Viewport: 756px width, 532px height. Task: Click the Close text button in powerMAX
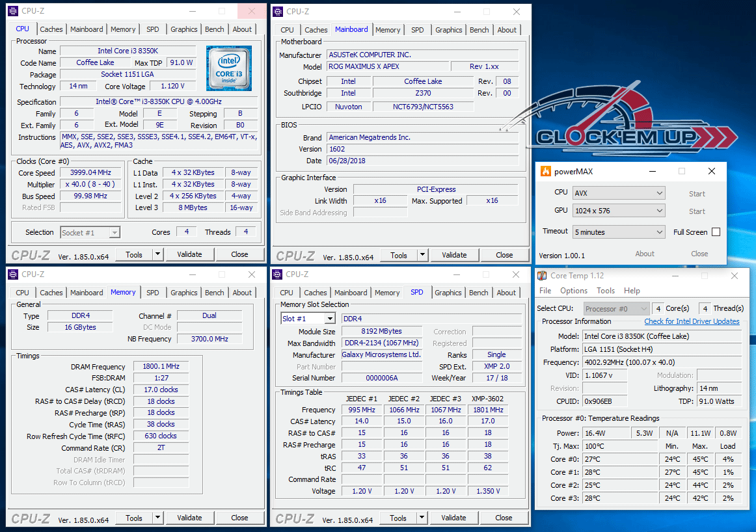pos(699,254)
